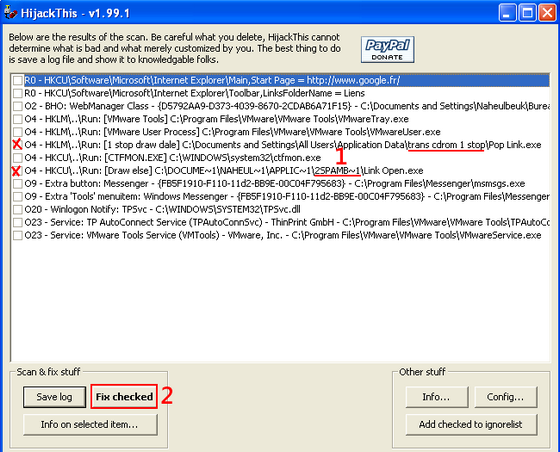Check the LinksFolderName = Liens checkbox
Image resolution: width=560 pixels, height=452 pixels.
click(x=18, y=93)
